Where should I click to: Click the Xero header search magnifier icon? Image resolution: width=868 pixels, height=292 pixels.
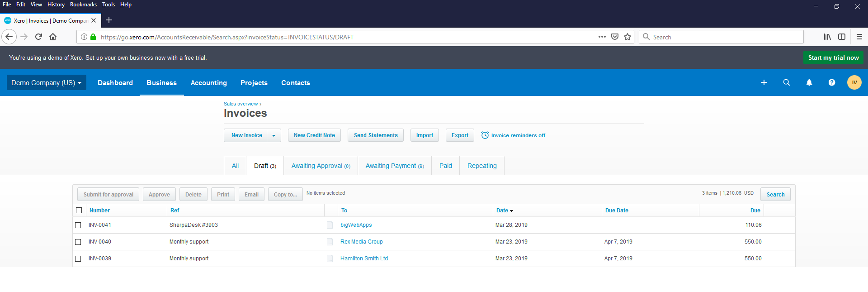coord(787,82)
